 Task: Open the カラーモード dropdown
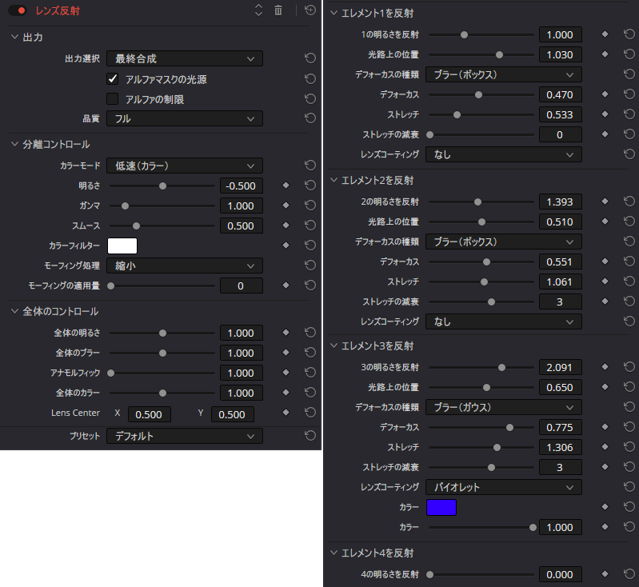tap(184, 166)
